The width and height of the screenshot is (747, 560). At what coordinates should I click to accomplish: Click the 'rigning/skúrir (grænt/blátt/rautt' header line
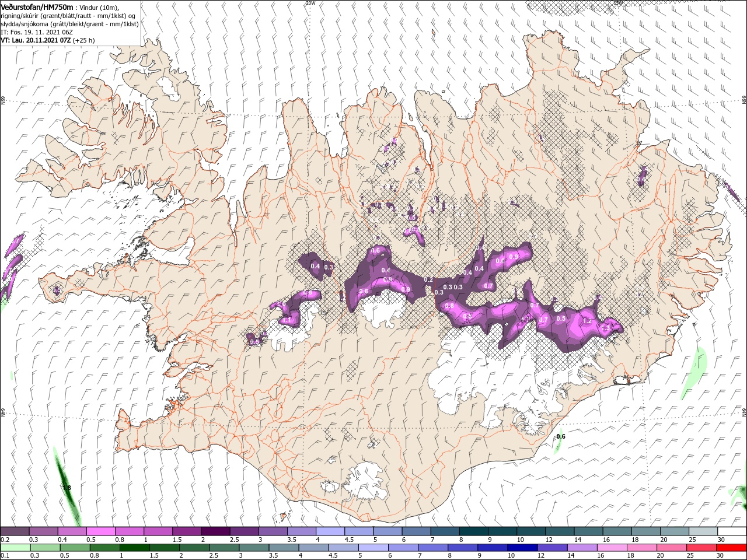pos(69,15)
